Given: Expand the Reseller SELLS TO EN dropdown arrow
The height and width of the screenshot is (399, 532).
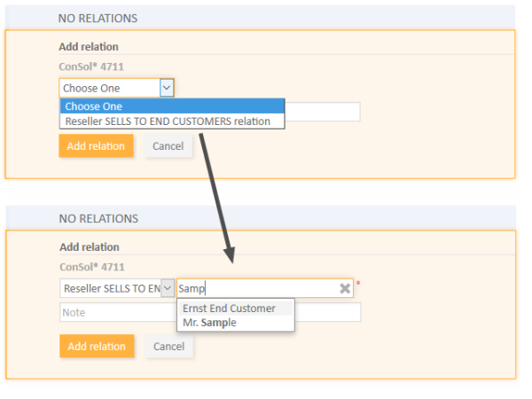Looking at the screenshot, I should [x=168, y=288].
